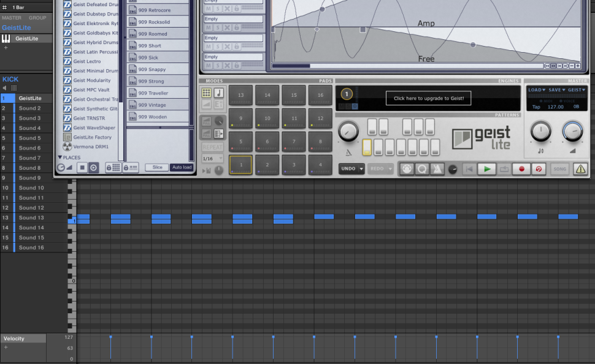Screen dimensions: 595x364
Task: Toggle the Slice option in browser
Action: pos(157,167)
